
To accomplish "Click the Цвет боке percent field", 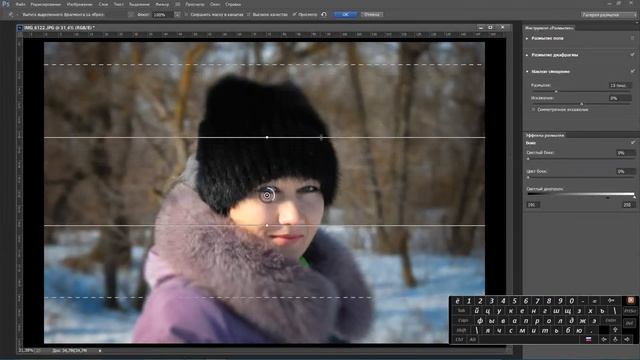I will click(626, 171).
